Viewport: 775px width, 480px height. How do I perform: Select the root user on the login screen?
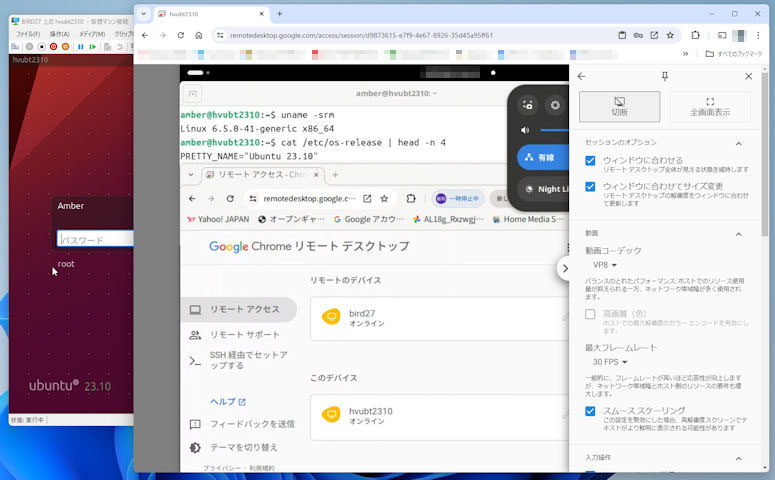click(x=66, y=264)
